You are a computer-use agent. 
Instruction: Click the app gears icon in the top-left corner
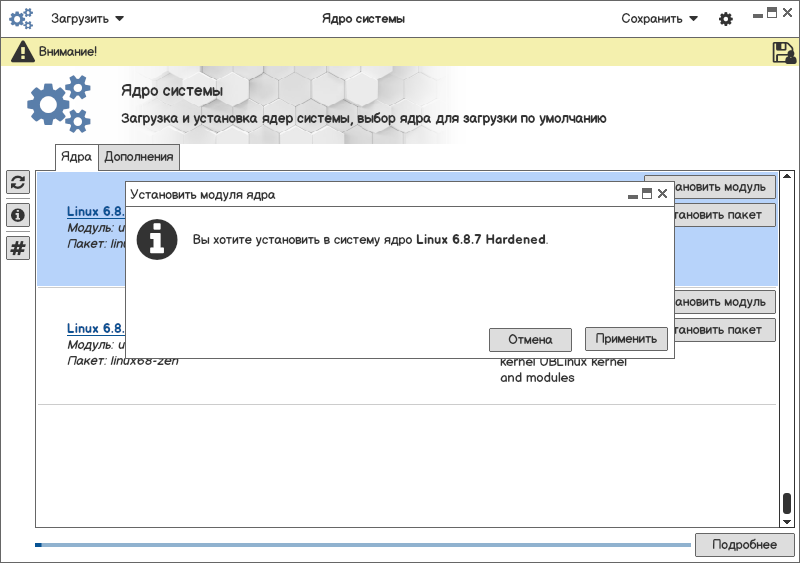tap(21, 19)
